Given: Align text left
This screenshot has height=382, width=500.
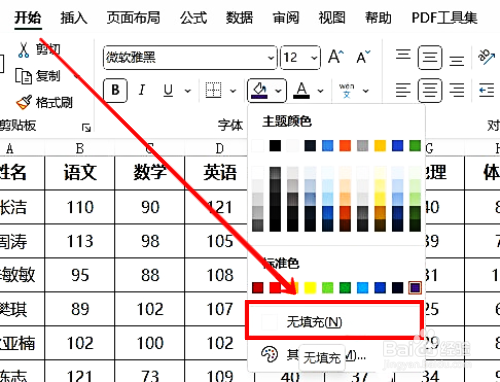Looking at the screenshot, I should click(403, 90).
